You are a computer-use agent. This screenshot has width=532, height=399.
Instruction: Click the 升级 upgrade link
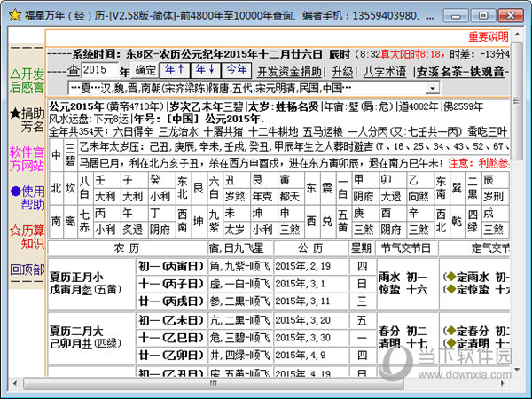(342, 72)
